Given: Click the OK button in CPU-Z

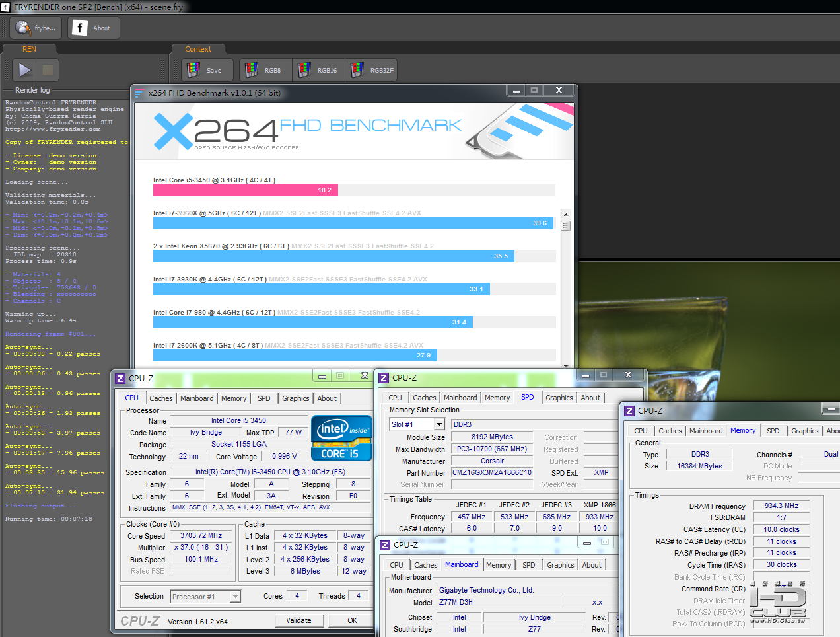Looking at the screenshot, I should tap(352, 620).
